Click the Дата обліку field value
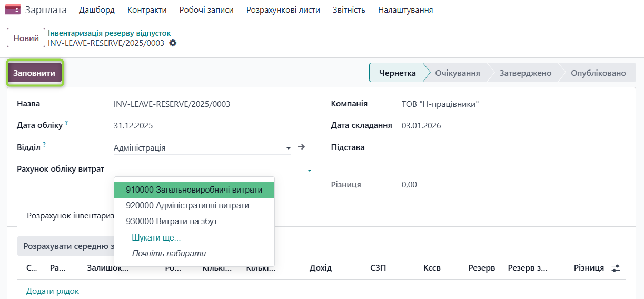Viewport: 644px width, 299px height. [x=133, y=126]
